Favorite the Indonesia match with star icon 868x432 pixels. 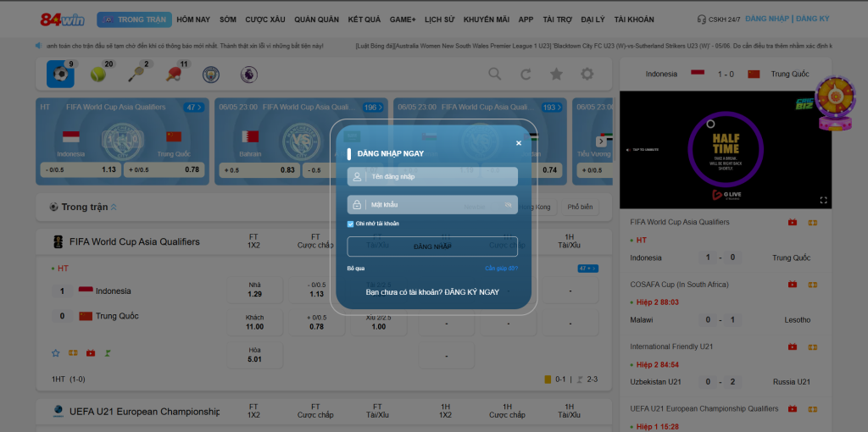[55, 353]
